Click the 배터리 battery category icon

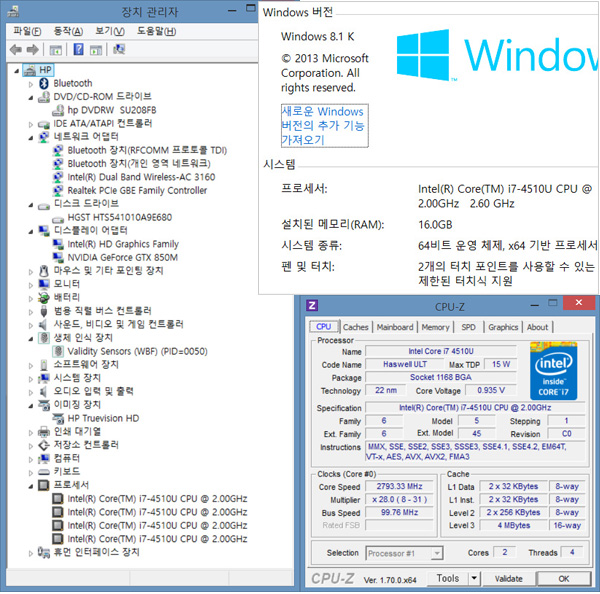(44, 297)
